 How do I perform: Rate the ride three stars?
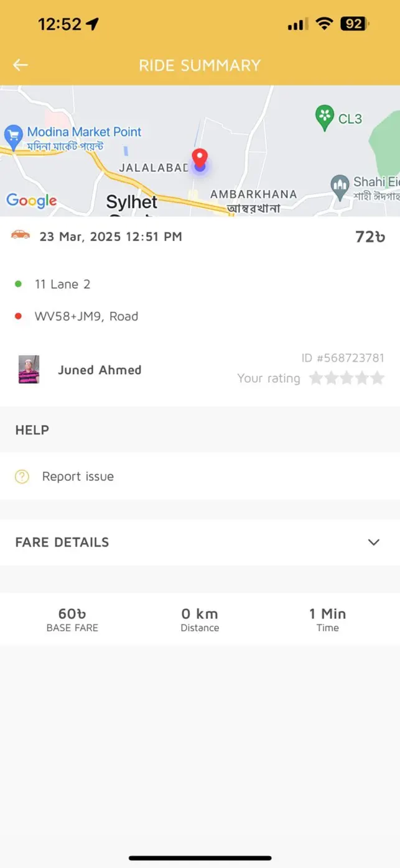pos(347,378)
